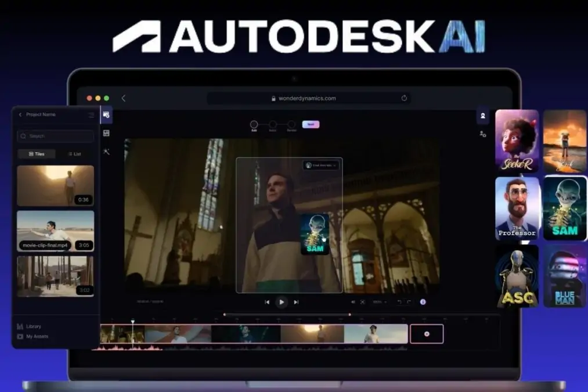Viewport: 588px width, 392px height.
Task: Open My Assets in the project panel
Action: click(x=33, y=336)
